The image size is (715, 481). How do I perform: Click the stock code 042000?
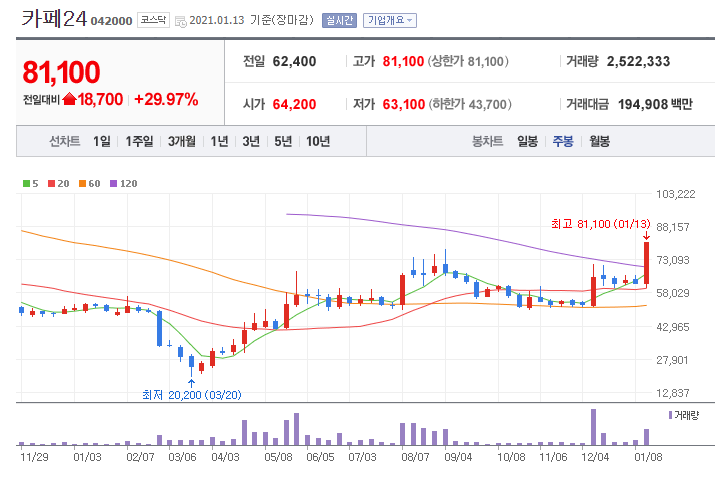coord(111,21)
